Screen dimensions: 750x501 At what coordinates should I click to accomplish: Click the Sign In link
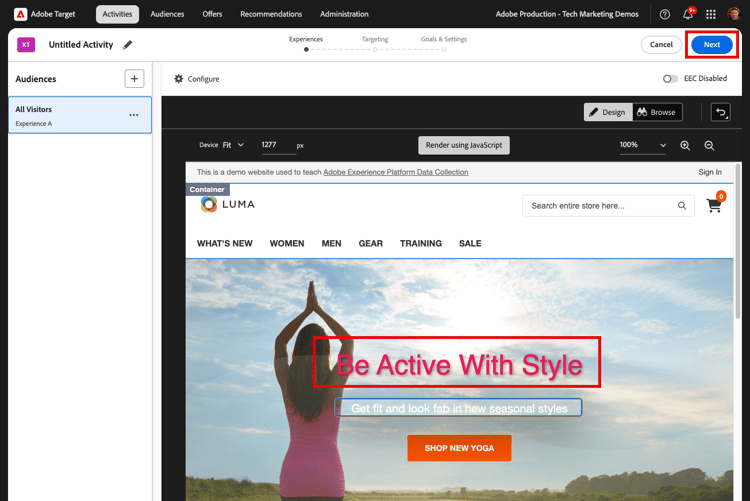click(x=710, y=172)
